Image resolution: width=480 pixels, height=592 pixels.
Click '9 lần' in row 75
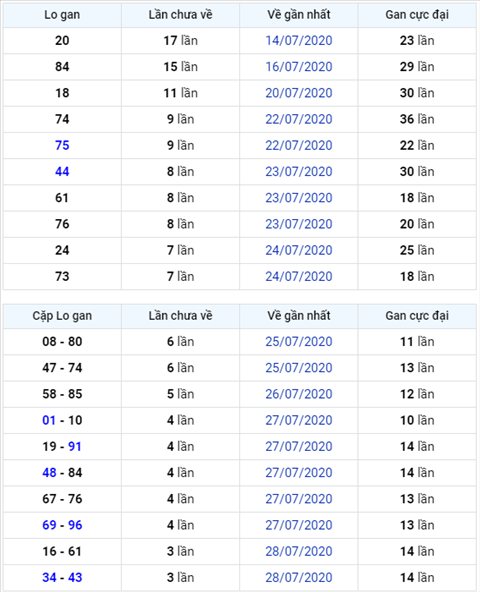point(181,145)
